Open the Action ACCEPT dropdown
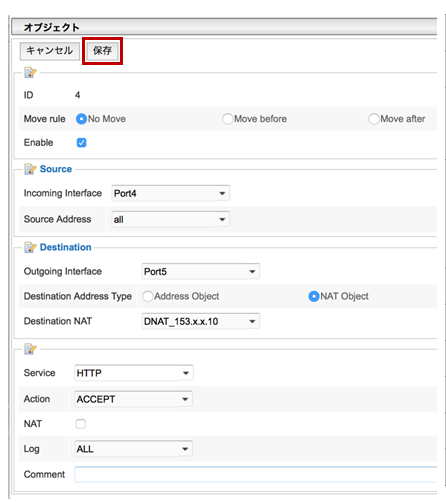Screen dimensions: 446x502 pos(133,399)
